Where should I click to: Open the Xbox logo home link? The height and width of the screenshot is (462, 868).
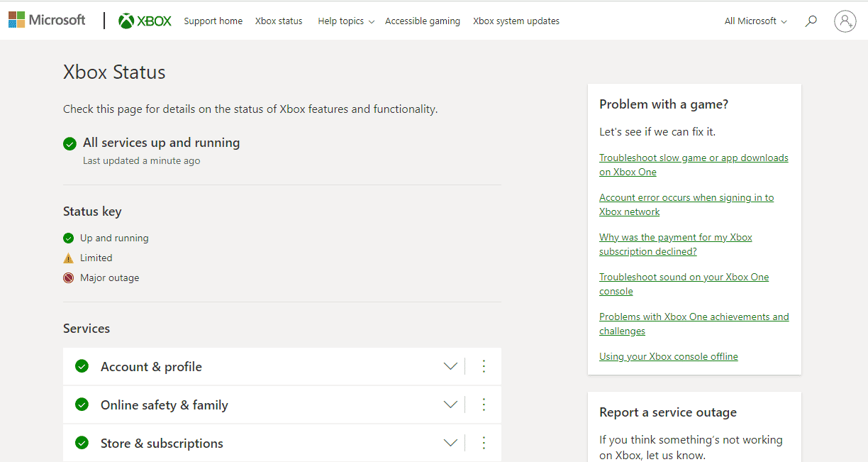145,21
